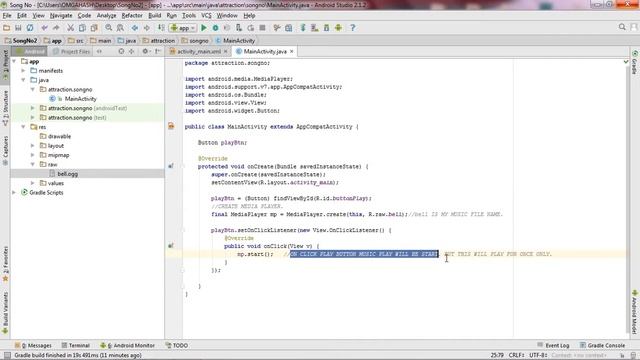Viewport: 640px width, 360px height.
Task: Open the File menu
Action: [7, 16]
